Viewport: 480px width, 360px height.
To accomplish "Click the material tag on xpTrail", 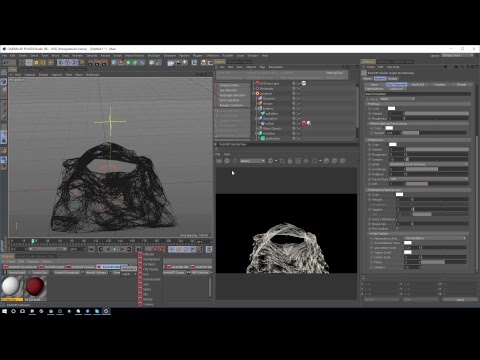I will click(309, 123).
